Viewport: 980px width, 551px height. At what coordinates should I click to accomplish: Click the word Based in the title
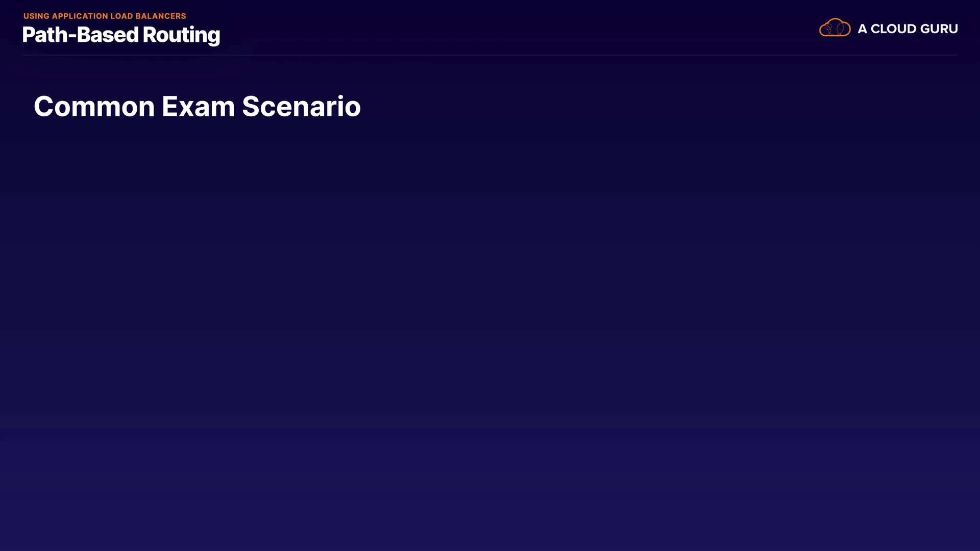(108, 35)
